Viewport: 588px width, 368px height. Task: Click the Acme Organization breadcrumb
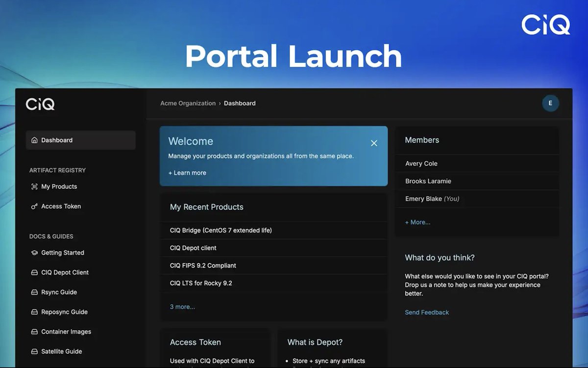(x=188, y=104)
